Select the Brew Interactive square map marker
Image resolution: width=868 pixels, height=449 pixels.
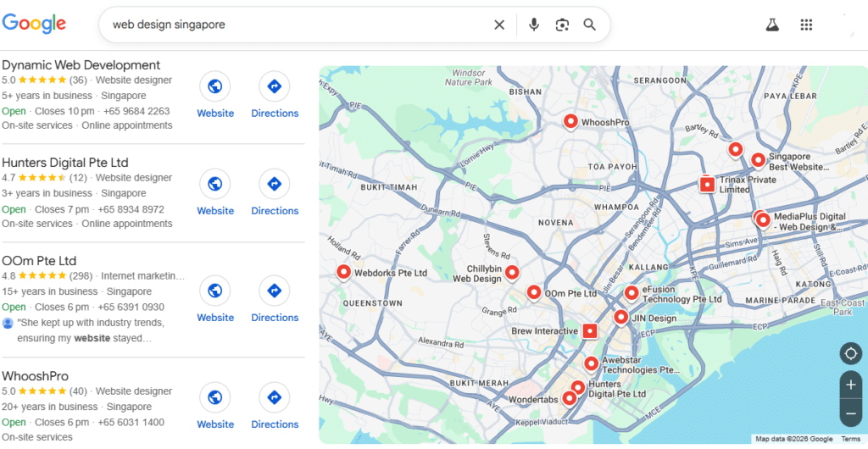pos(591,331)
